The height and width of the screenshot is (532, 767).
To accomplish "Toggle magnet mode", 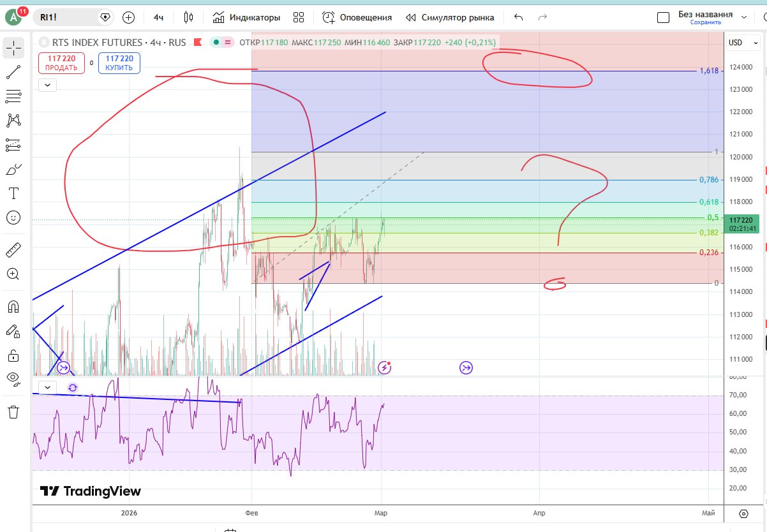I will (x=13, y=306).
